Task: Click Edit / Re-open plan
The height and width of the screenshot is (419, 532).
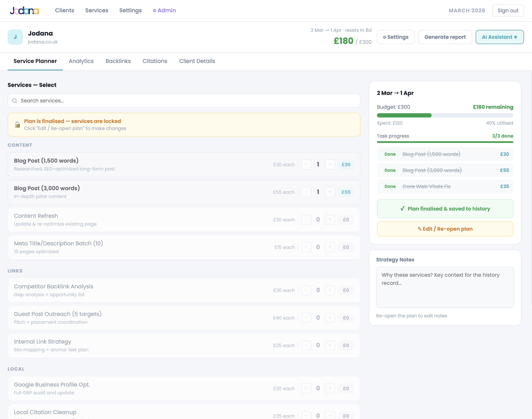Action: (x=445, y=229)
